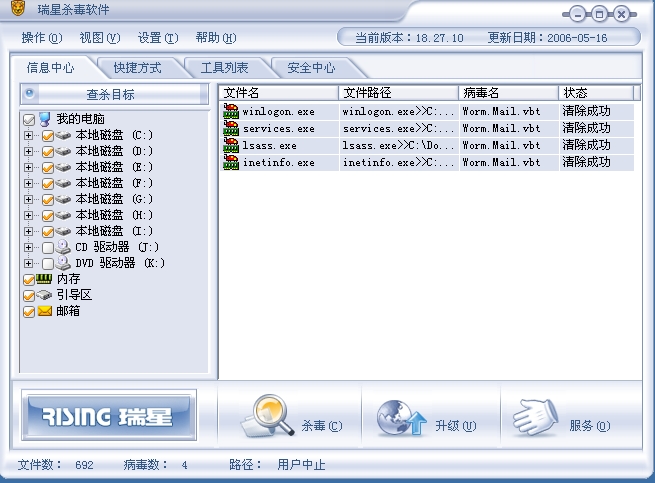Uncheck the 邮箱 mailbox checkbox
Image resolution: width=655 pixels, height=483 pixels.
[29, 312]
